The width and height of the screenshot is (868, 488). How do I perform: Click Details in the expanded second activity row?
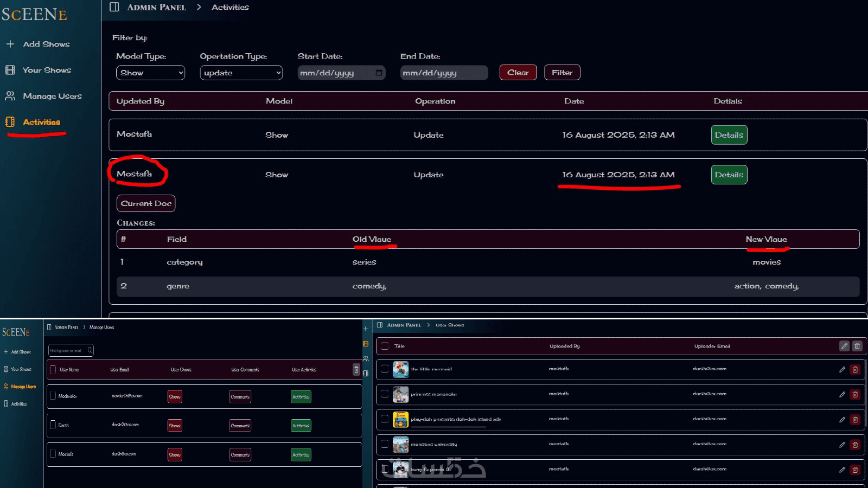[729, 175]
